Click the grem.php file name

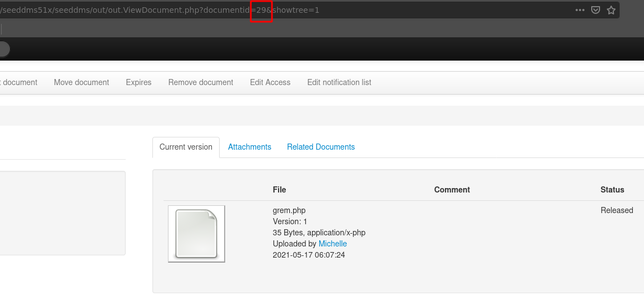click(289, 210)
